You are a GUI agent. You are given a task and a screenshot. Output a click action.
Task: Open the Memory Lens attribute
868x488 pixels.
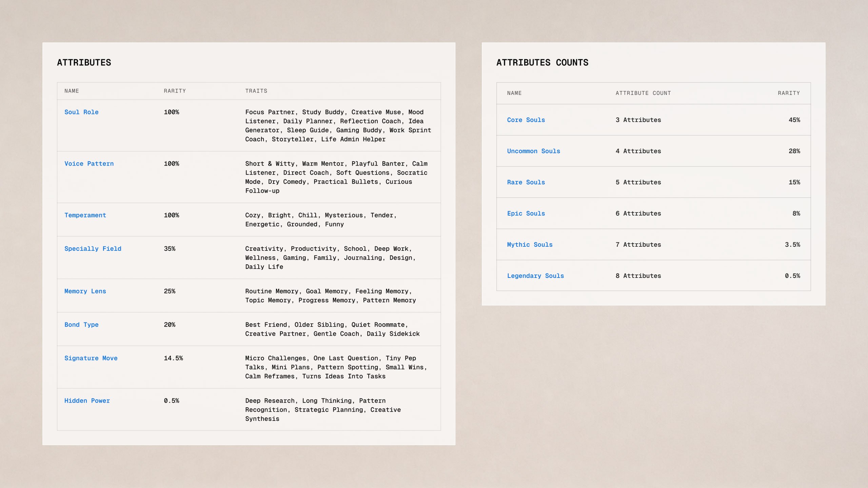point(85,291)
